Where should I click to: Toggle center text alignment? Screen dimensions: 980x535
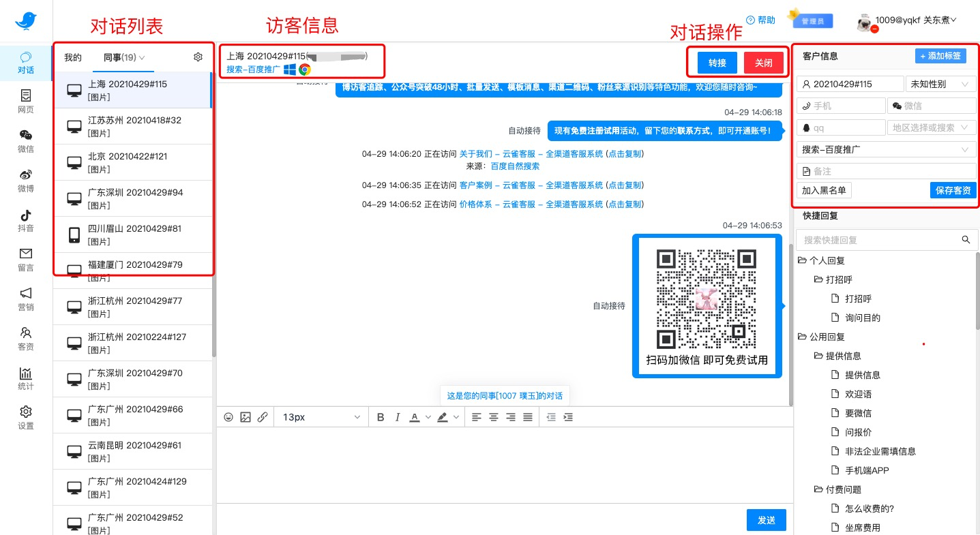pyautogui.click(x=494, y=417)
